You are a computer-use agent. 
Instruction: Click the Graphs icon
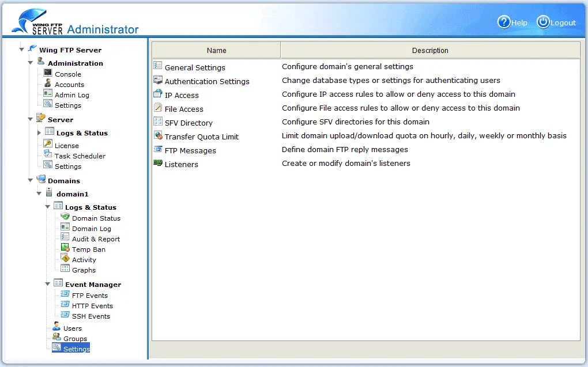click(65, 268)
